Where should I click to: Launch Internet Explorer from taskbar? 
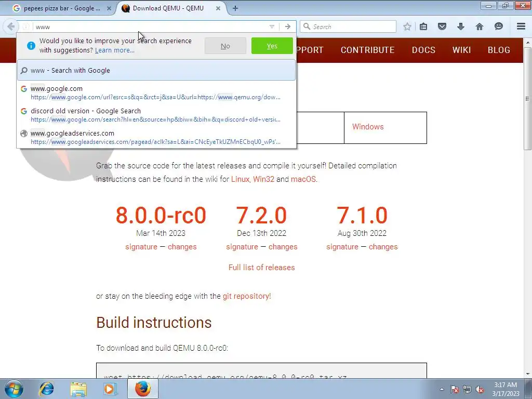[46, 389]
